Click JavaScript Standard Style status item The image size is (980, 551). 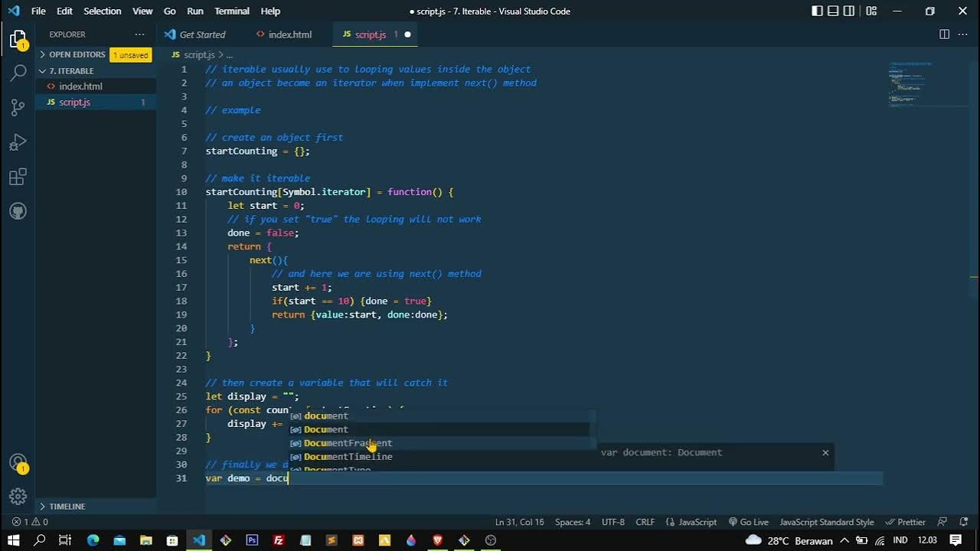click(x=826, y=522)
